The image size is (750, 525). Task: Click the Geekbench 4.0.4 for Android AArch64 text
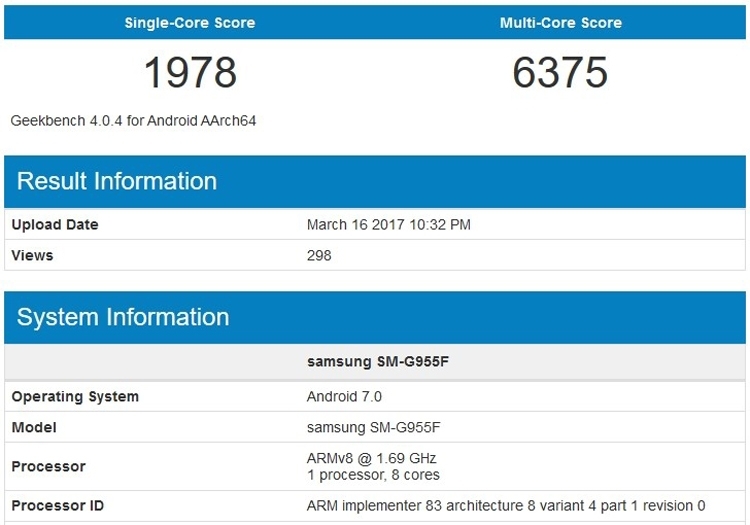pyautogui.click(x=133, y=120)
